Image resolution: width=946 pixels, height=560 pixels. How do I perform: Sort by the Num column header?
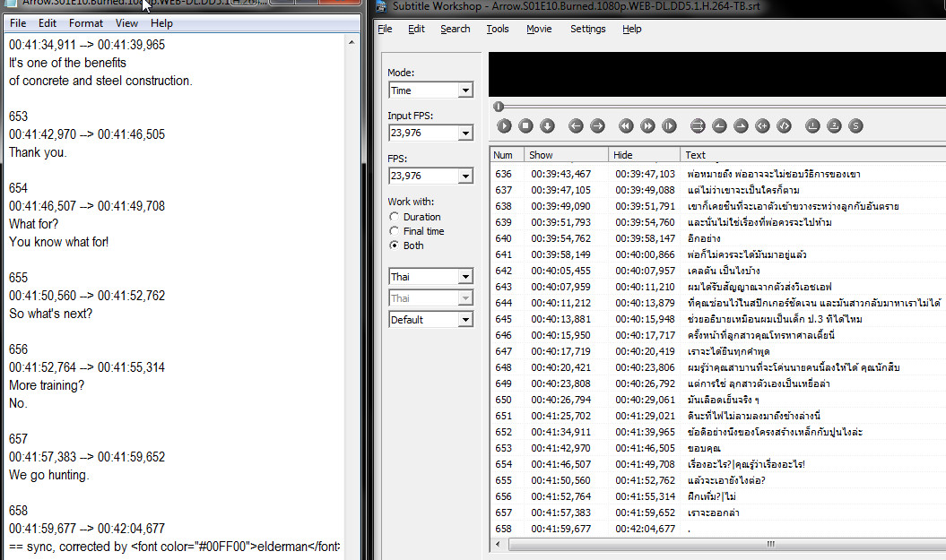pos(507,155)
